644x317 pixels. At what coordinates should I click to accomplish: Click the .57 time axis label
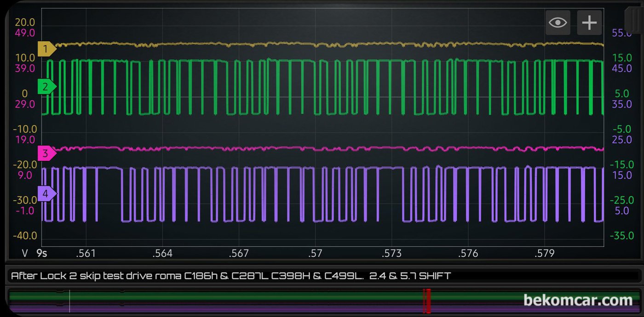pos(315,253)
